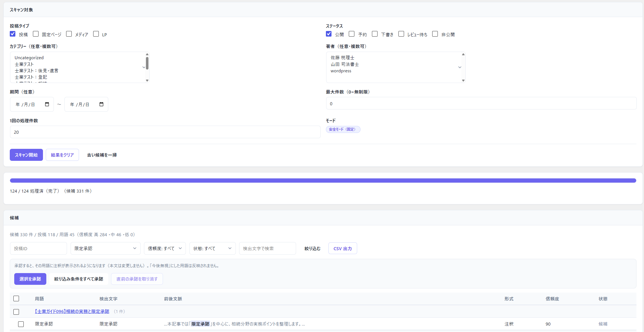Click the 注釈 format cell
Screen dimensions: 644x332
click(x=509, y=324)
